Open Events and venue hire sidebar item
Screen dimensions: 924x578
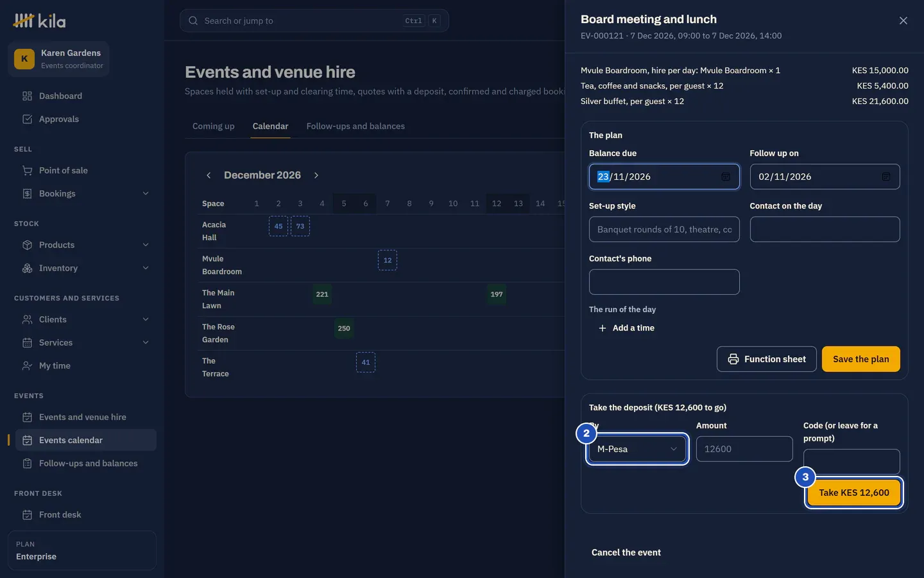click(82, 417)
